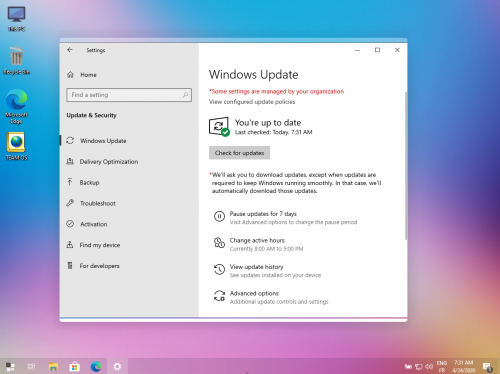Maximize the Settings window
500x374 pixels.
tap(377, 50)
